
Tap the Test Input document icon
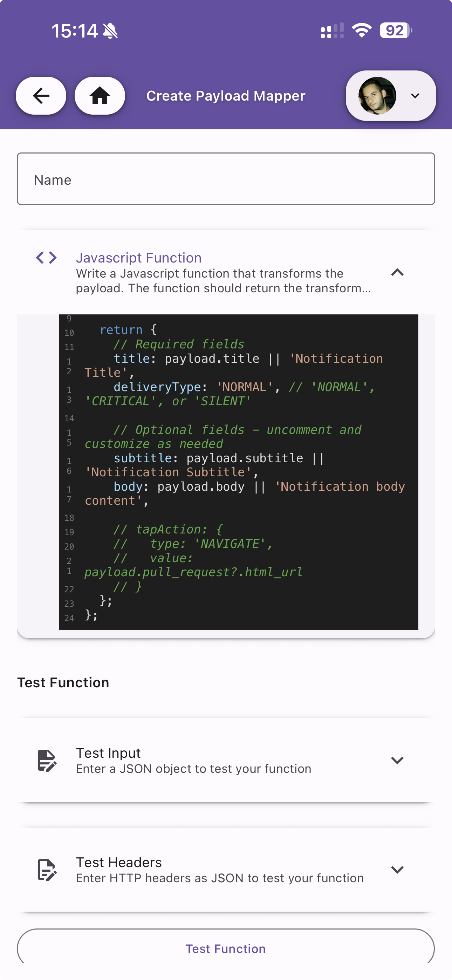click(x=47, y=761)
